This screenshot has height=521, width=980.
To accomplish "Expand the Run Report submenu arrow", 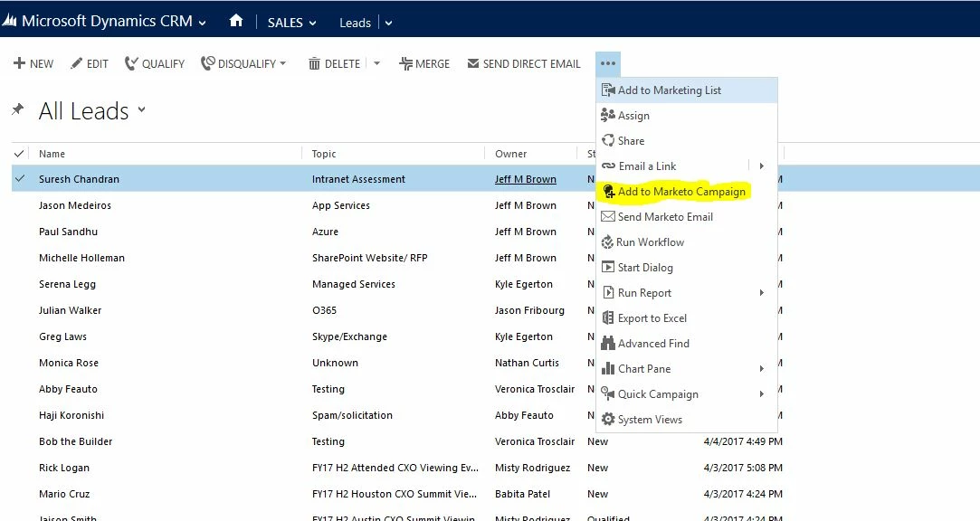I will tap(761, 292).
